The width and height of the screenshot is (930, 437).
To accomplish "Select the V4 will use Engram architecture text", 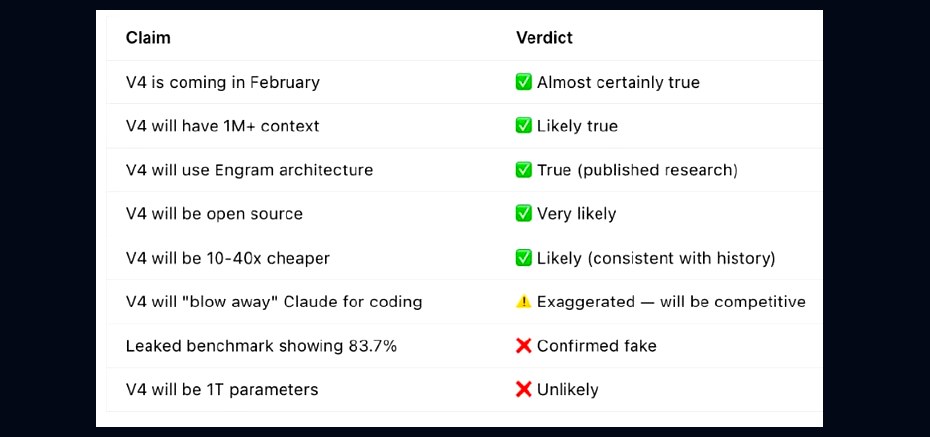I will coord(249,170).
